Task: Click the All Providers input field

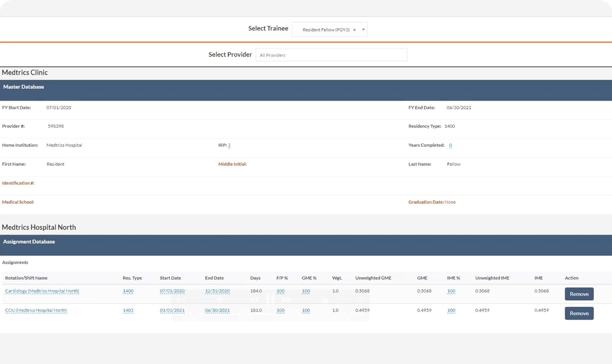Action: click(331, 55)
